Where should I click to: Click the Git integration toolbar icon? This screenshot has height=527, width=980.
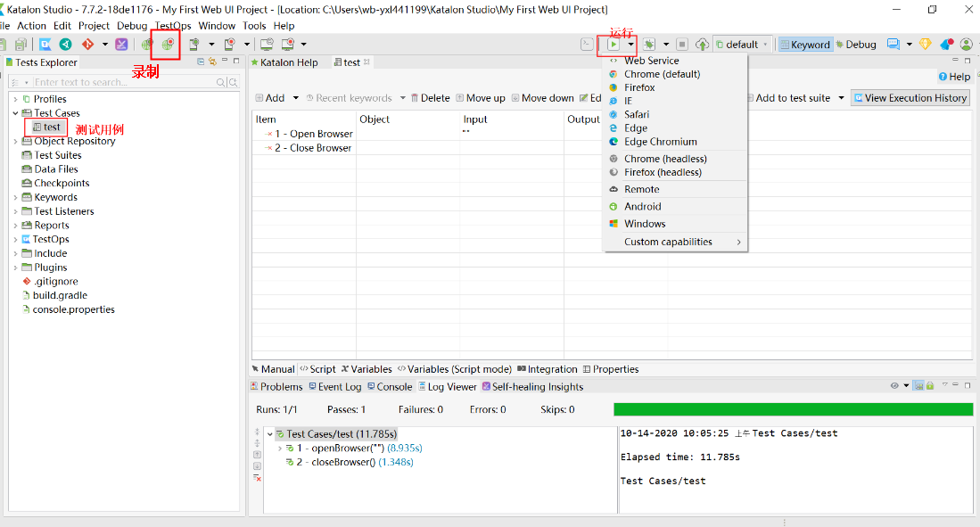(x=88, y=45)
